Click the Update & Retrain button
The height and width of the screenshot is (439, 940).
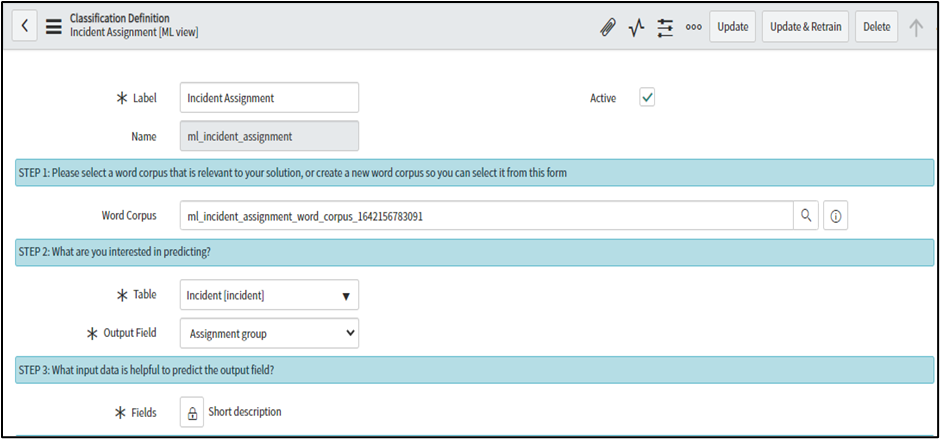coord(806,27)
